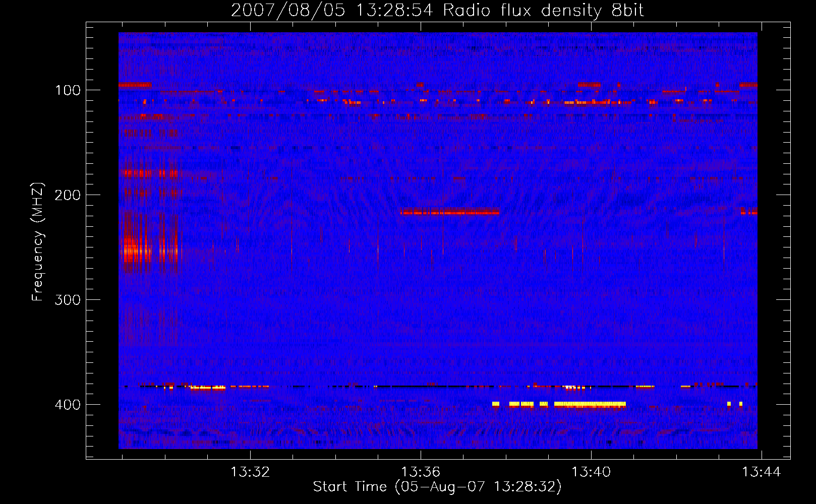
Task: Click the long yellow emission band near 400 MHz
Action: 590,404
